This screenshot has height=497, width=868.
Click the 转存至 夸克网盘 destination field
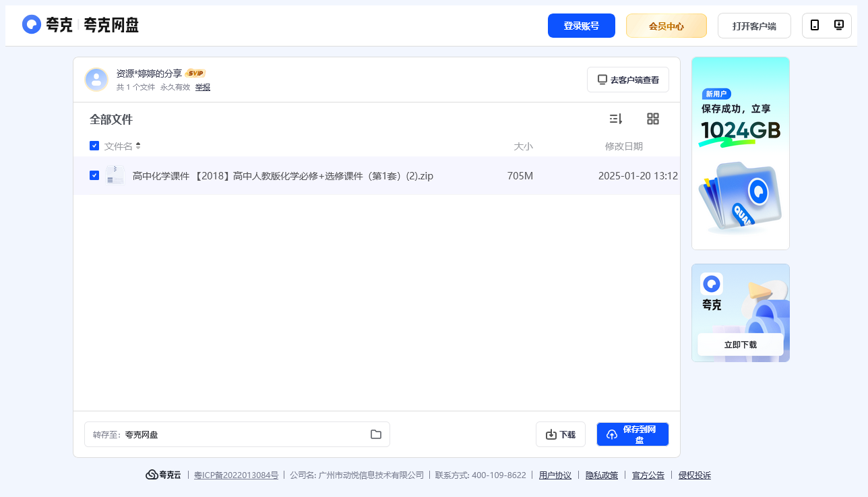point(237,434)
